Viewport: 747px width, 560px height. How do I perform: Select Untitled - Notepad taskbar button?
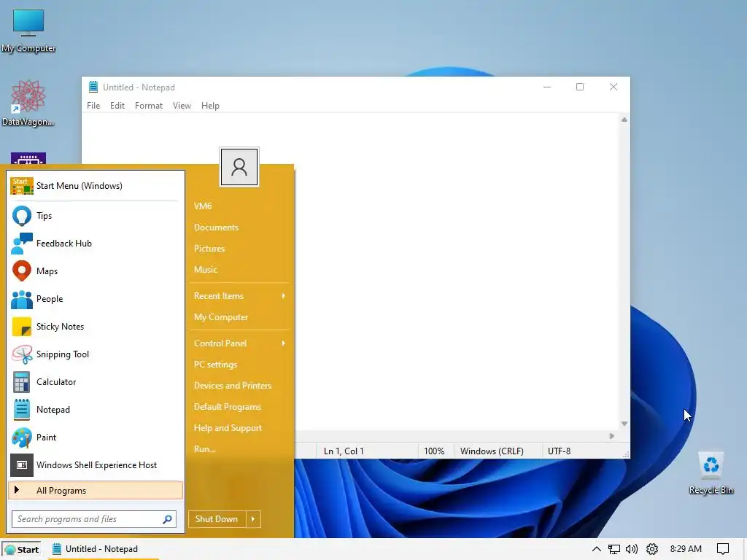pos(102,549)
